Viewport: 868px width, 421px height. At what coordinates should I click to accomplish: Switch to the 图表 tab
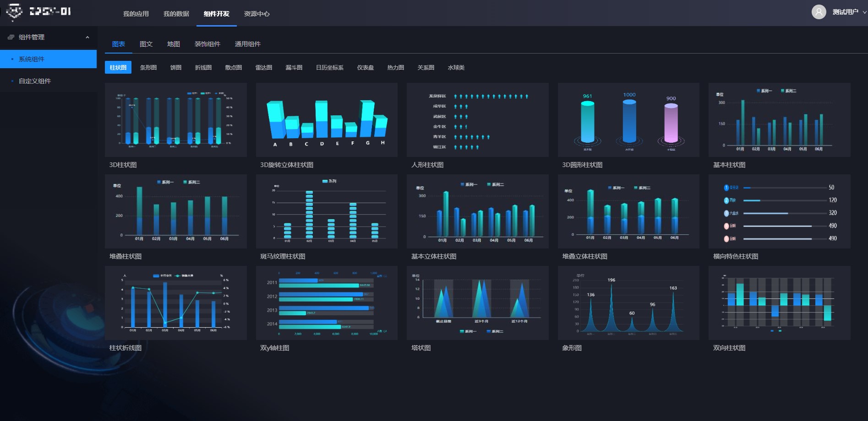pos(119,44)
